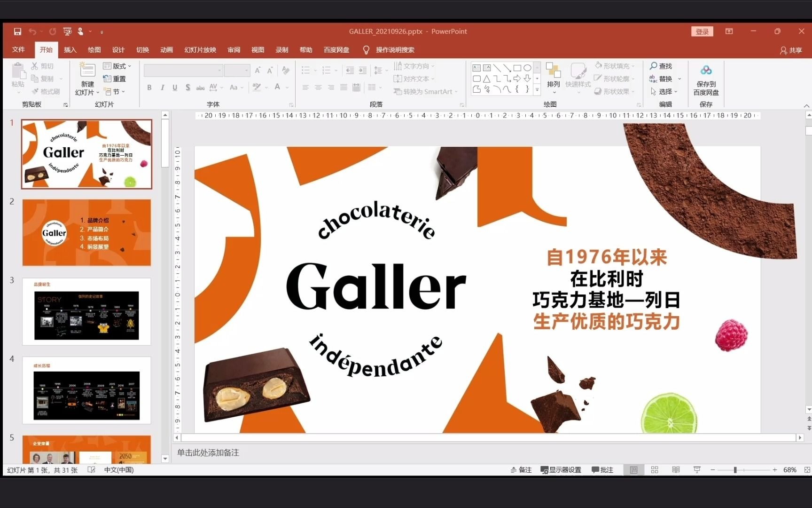Click the New Slide (新建幻灯片) icon
Screen dimensions: 812x508
pos(87,70)
